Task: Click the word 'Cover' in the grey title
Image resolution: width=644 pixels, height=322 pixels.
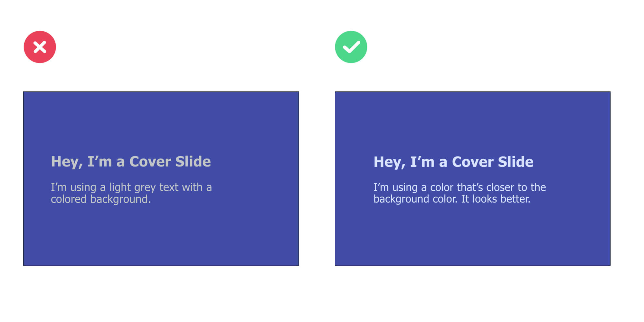Action: point(150,162)
